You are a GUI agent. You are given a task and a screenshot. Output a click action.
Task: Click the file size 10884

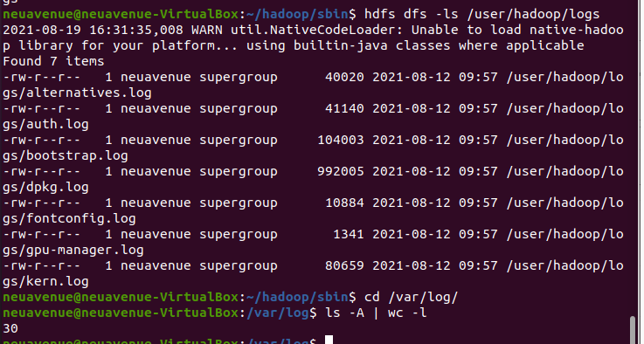pyautogui.click(x=344, y=203)
